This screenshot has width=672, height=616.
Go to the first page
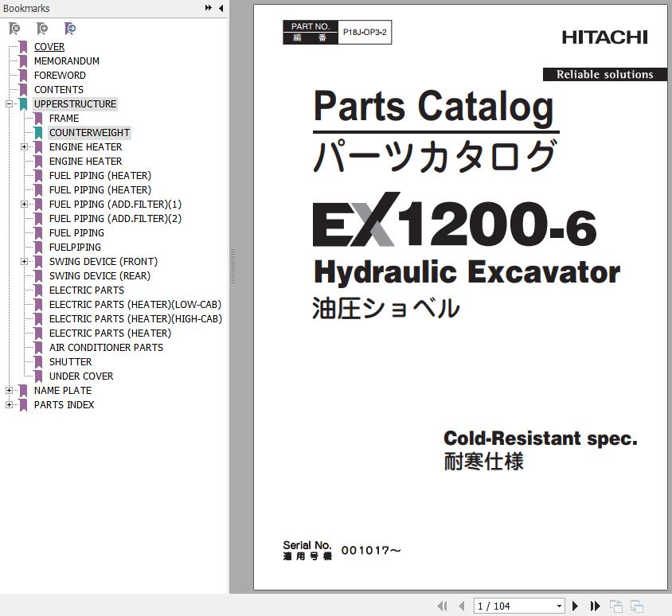tap(442, 606)
